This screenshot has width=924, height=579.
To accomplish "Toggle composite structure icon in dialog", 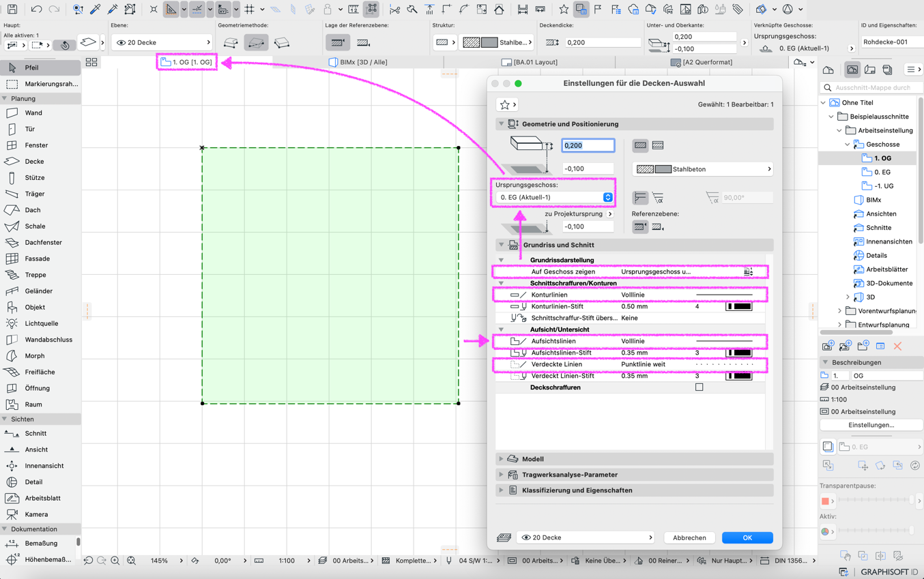I will point(658,145).
